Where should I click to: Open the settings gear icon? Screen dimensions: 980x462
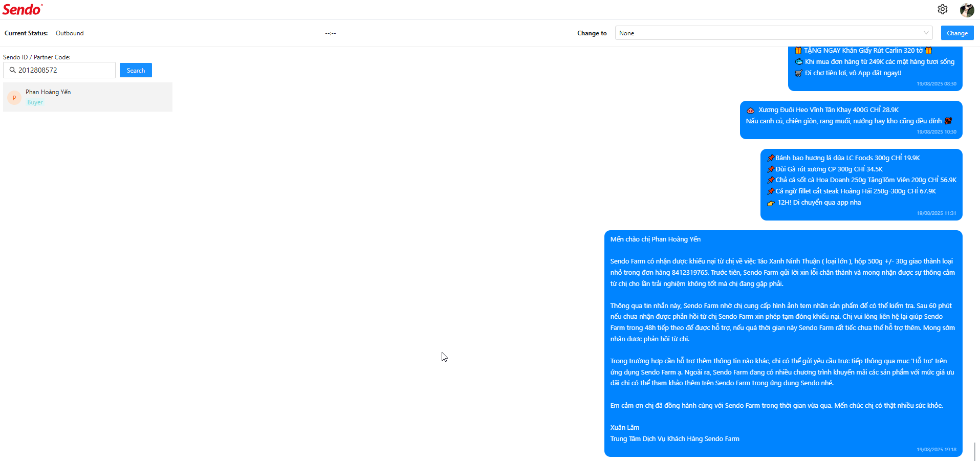[943, 9]
